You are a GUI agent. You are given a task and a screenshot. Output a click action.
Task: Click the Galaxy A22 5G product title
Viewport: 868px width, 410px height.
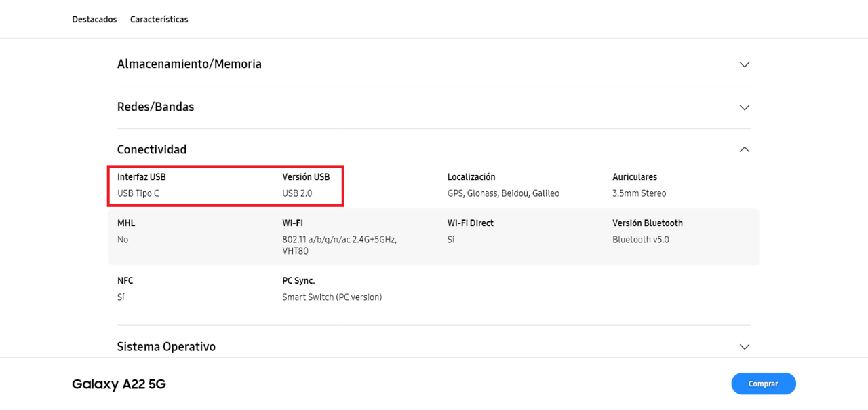coord(119,384)
